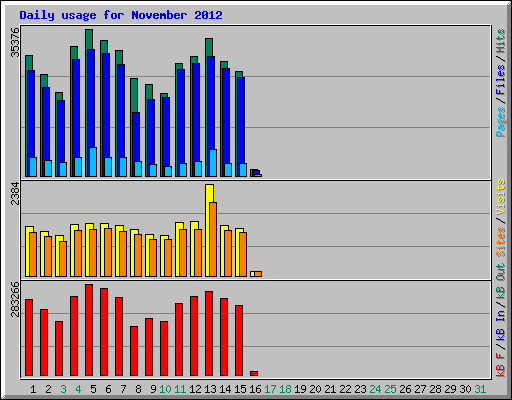Click the cyan pages bar for day 13
Screen dimensions: 512x400
tap(213, 163)
